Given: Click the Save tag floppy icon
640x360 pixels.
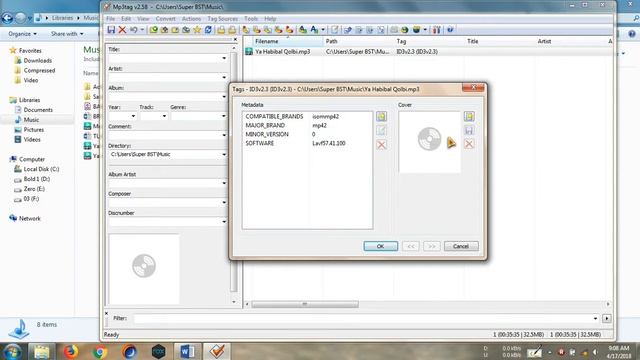Looking at the screenshot, I should coord(111,30).
